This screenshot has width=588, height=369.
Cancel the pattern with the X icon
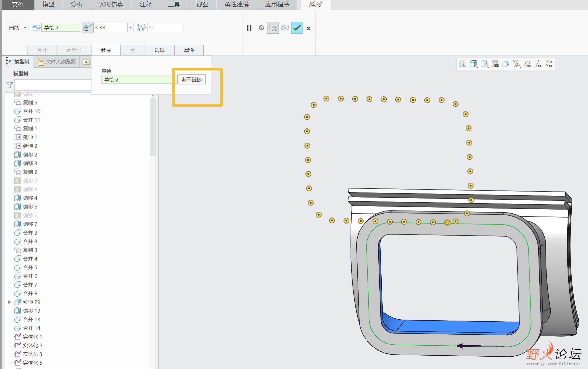(x=309, y=28)
